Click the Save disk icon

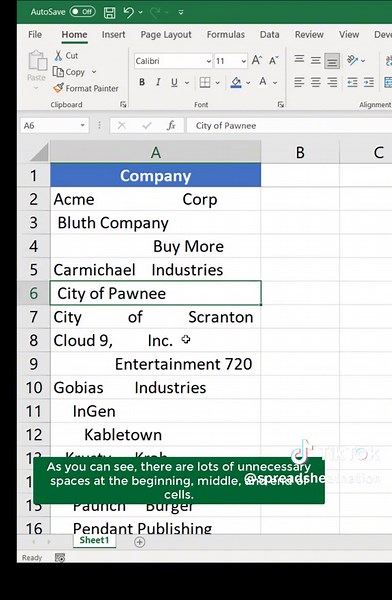pyautogui.click(x=109, y=13)
